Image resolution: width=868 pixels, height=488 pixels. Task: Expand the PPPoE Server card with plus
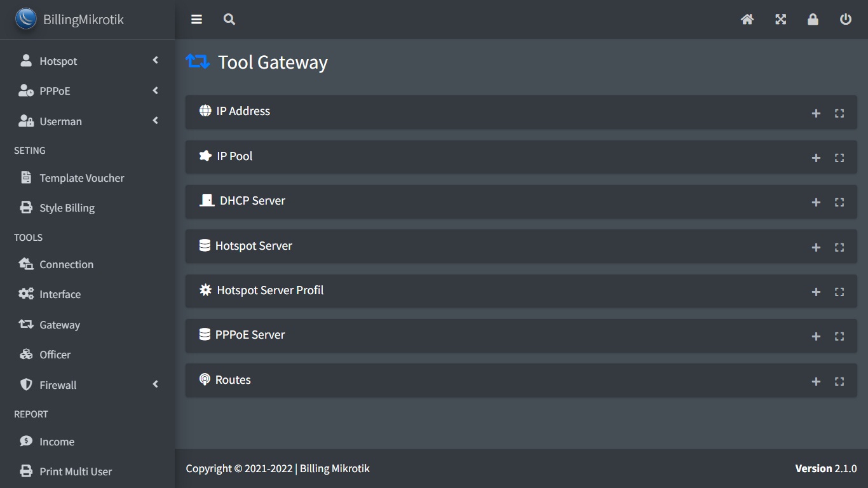(x=817, y=337)
